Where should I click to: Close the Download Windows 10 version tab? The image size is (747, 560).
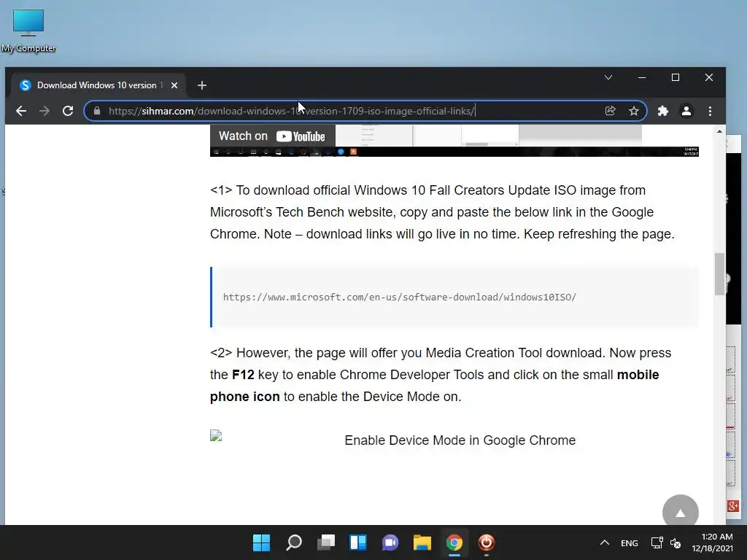tap(174, 85)
